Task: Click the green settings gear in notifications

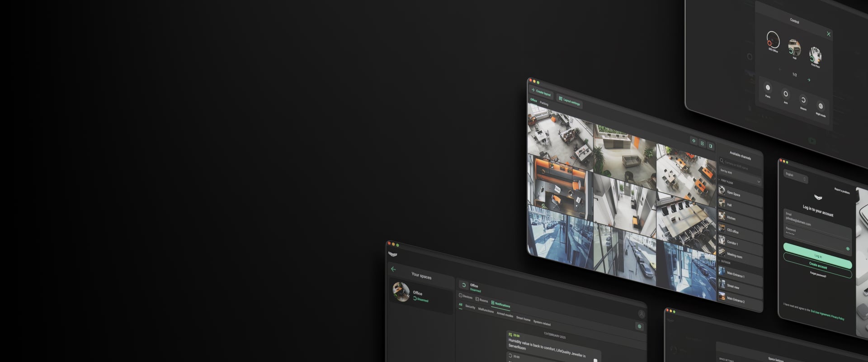Action: tap(639, 326)
